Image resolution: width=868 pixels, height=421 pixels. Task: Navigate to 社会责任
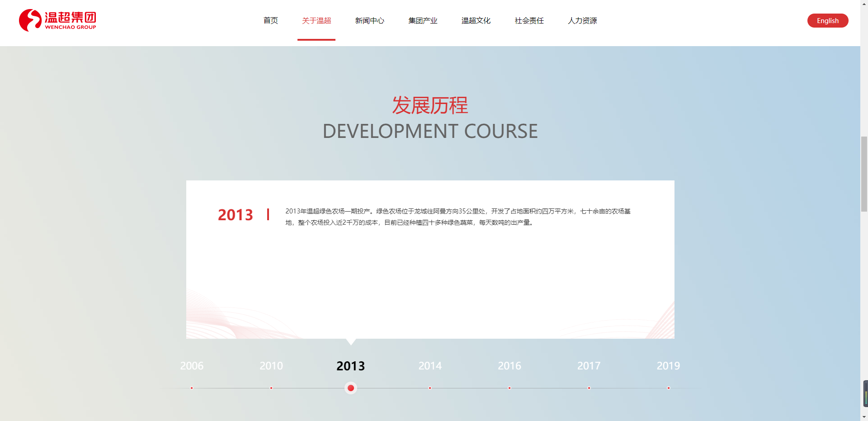coord(529,21)
